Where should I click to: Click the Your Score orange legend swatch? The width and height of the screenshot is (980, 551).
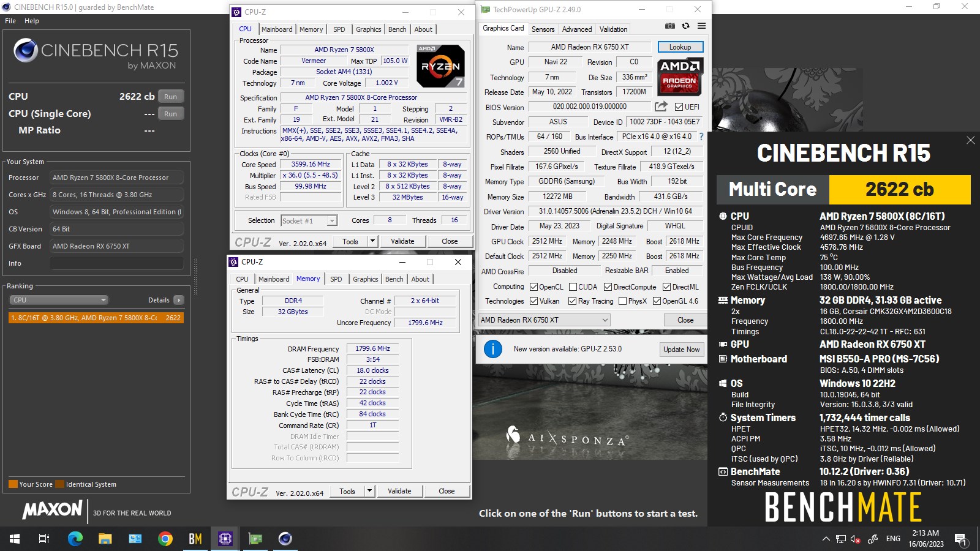13,484
